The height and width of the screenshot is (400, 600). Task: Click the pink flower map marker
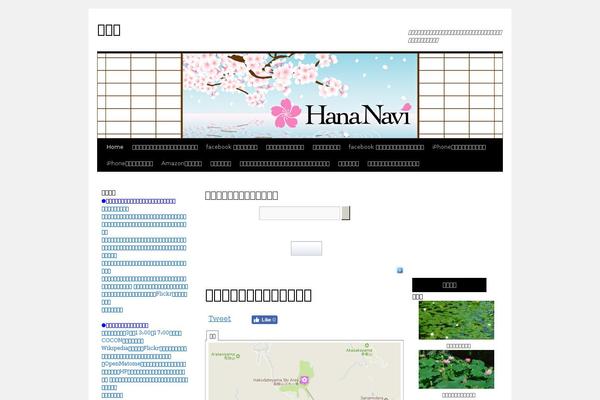click(x=304, y=380)
